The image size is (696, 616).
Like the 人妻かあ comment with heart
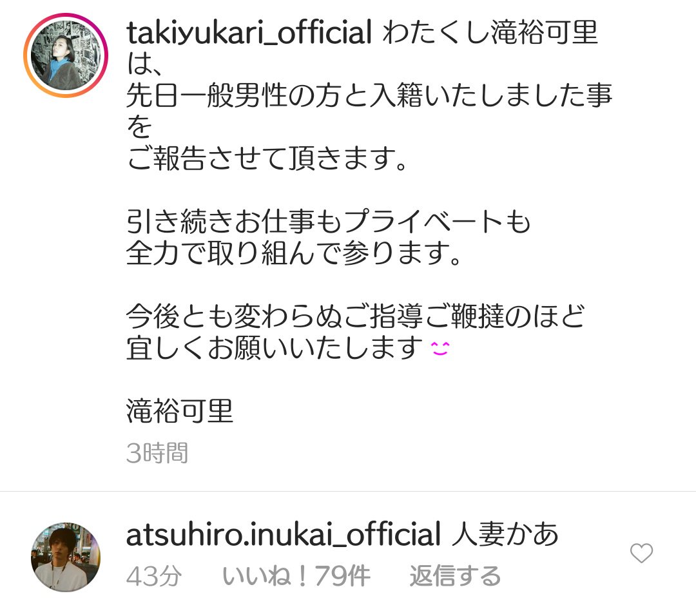641,553
